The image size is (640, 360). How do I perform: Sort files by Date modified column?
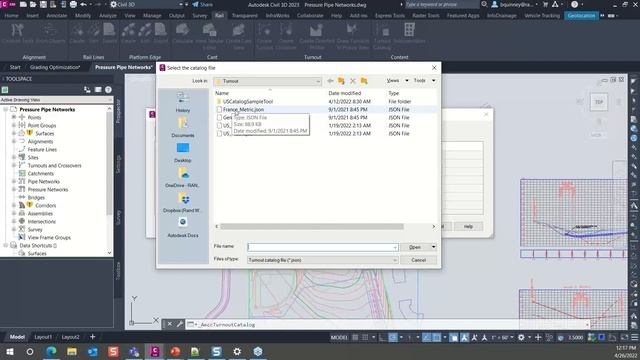(345, 93)
